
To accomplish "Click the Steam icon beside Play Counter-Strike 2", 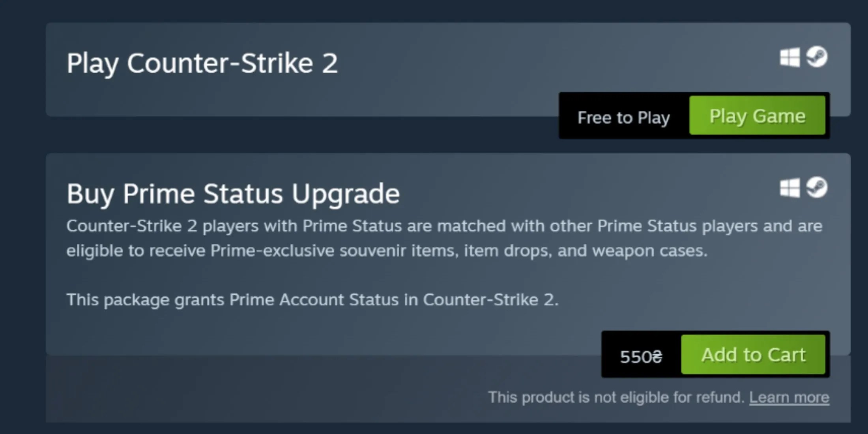I will (817, 57).
